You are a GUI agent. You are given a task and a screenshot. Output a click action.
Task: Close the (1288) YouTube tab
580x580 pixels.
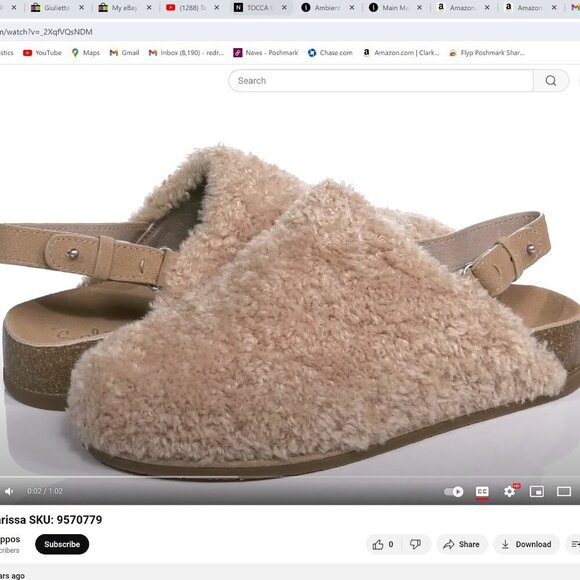[217, 8]
